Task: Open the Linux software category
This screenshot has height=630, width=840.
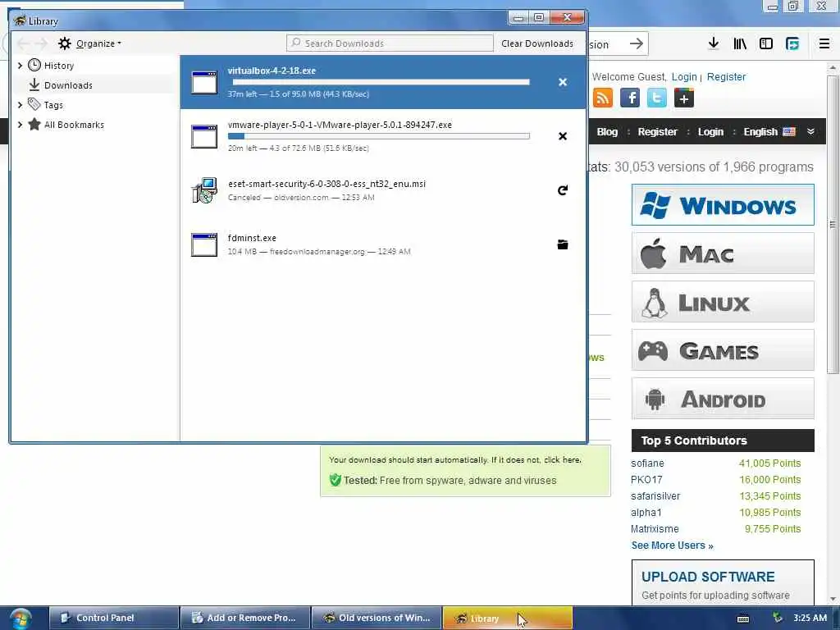Action: (723, 302)
